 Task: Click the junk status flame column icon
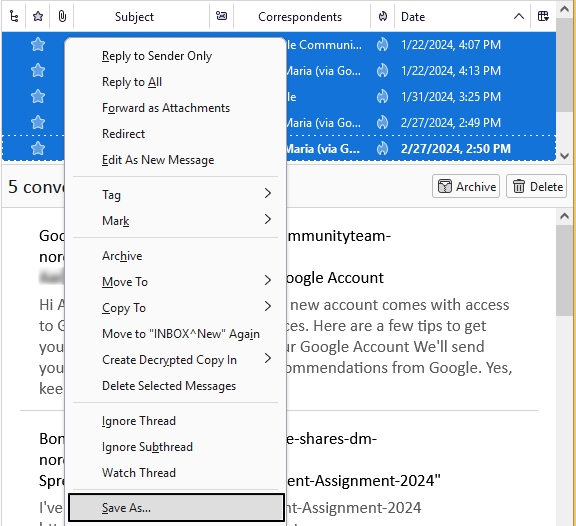[382, 17]
